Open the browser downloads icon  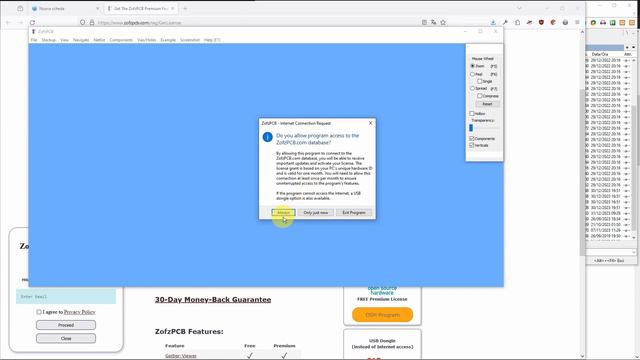(x=493, y=22)
